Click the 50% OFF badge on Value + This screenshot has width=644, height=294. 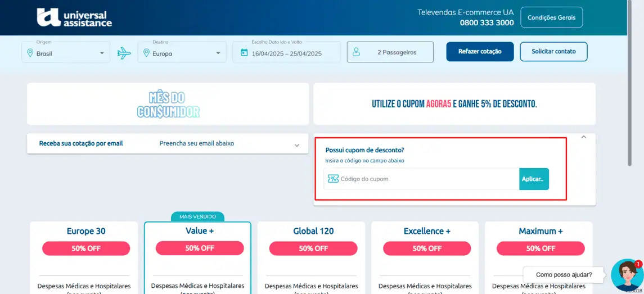point(200,248)
